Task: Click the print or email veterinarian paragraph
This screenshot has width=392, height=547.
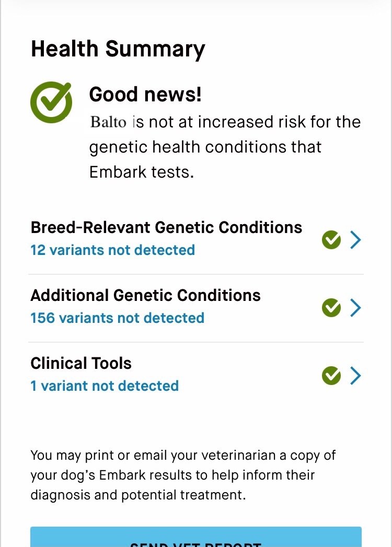Action: (x=183, y=475)
